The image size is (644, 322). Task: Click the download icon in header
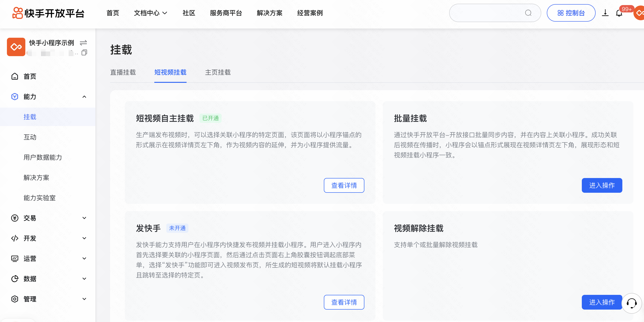(605, 13)
